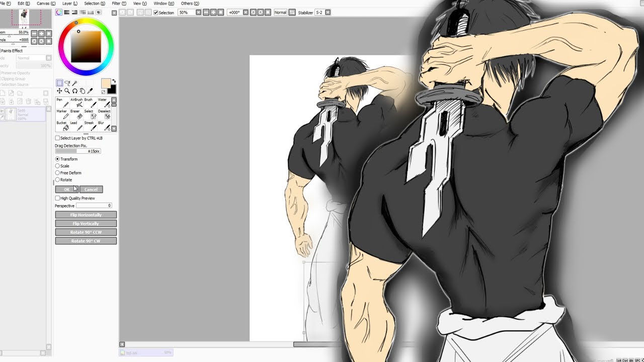Choose the Eraser tool
This screenshot has width=644, height=362.
[76, 114]
